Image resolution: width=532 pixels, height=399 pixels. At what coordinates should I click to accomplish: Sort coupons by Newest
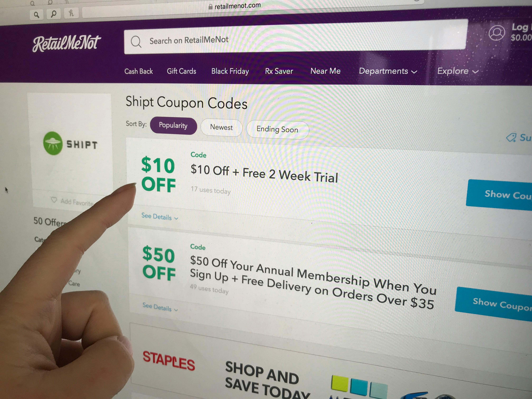[x=221, y=127]
